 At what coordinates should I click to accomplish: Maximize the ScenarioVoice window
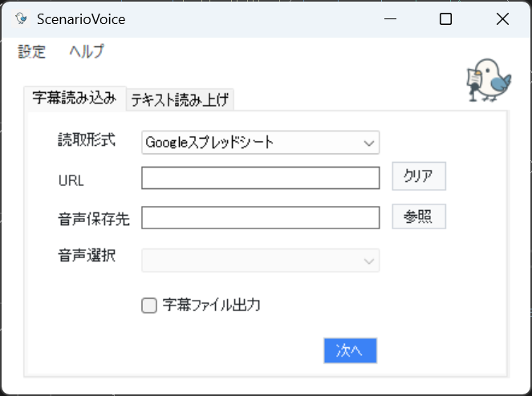click(445, 19)
